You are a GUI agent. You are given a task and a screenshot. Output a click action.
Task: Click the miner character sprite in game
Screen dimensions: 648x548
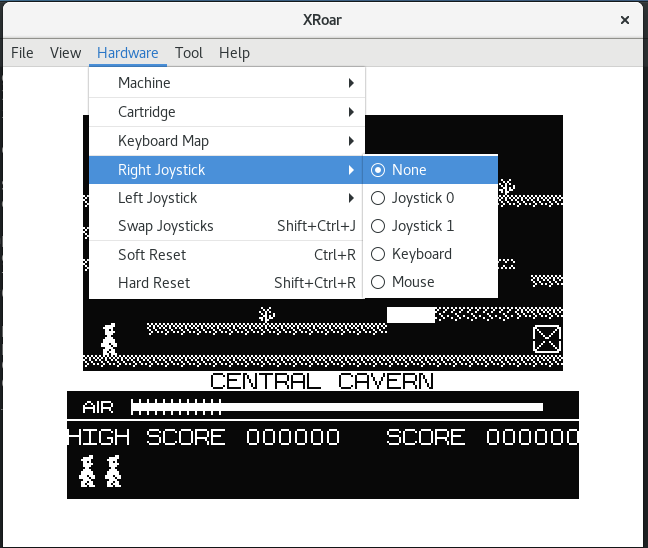tap(109, 339)
